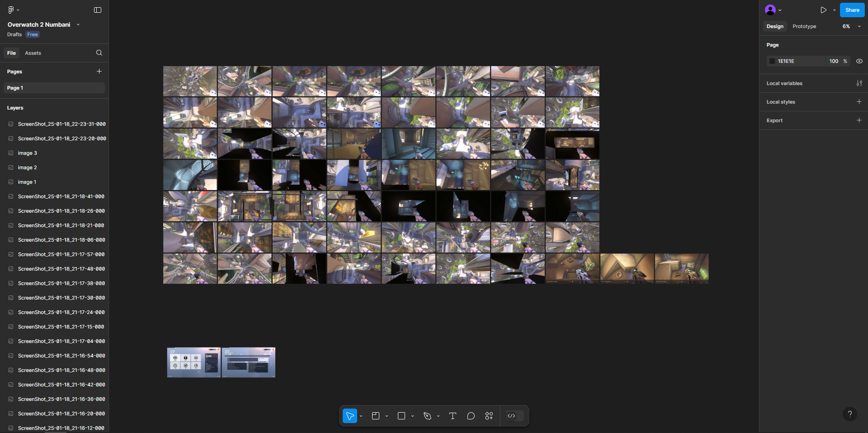Select the Frame tool
Screen dimensions: 868x433
click(x=376, y=416)
